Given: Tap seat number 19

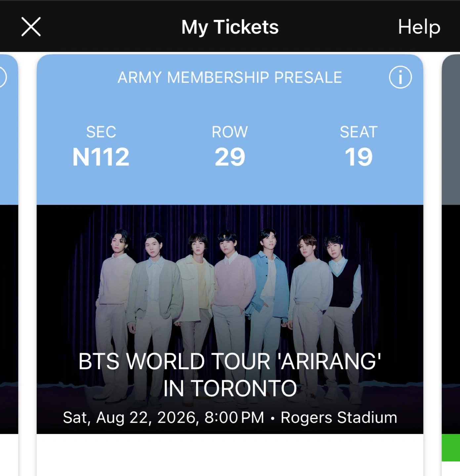Looking at the screenshot, I should [358, 157].
